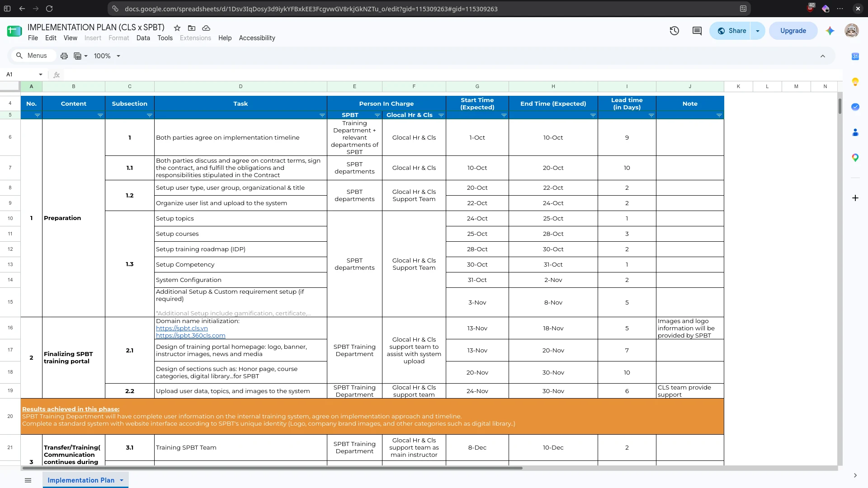Expand the Share options dropdown arrow
868x488 pixels.
click(x=758, y=31)
